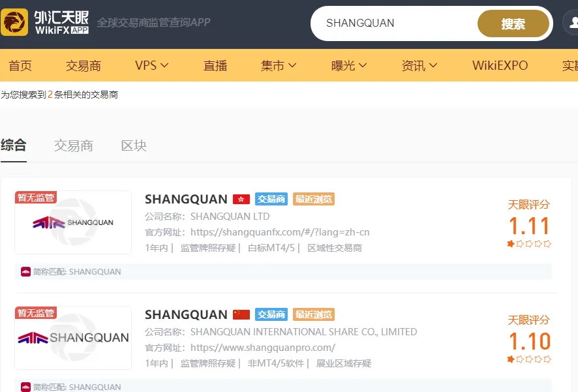Image resolution: width=578 pixels, height=392 pixels.
Task: Click 非MT4/5软件 label
Action: pos(276,363)
